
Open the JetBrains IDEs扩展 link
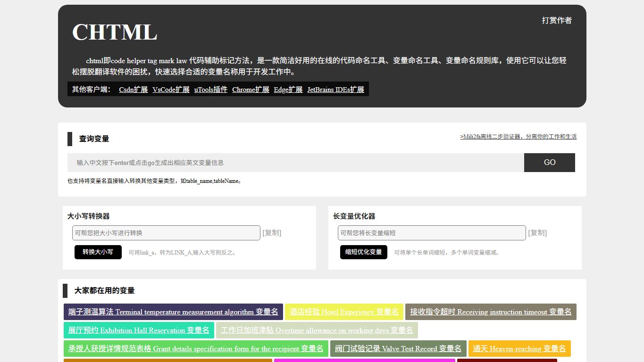click(x=336, y=90)
